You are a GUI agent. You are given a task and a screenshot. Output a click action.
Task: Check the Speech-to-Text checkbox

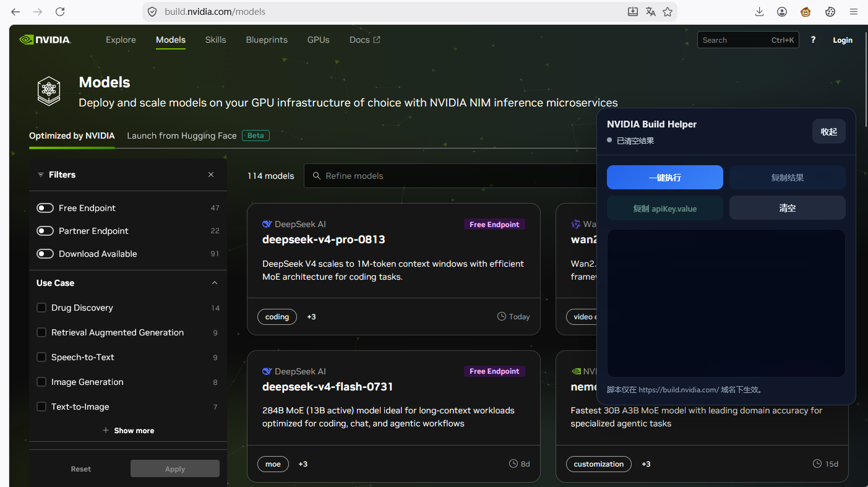click(41, 357)
